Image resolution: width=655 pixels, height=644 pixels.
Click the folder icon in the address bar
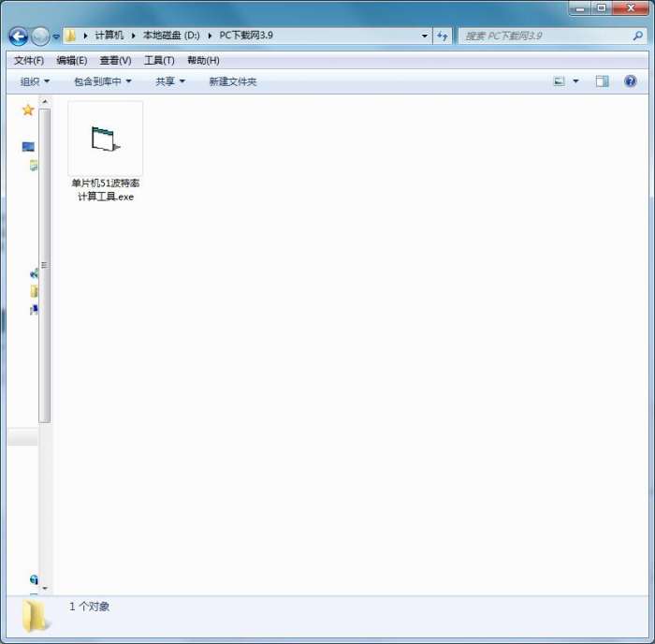[x=71, y=36]
